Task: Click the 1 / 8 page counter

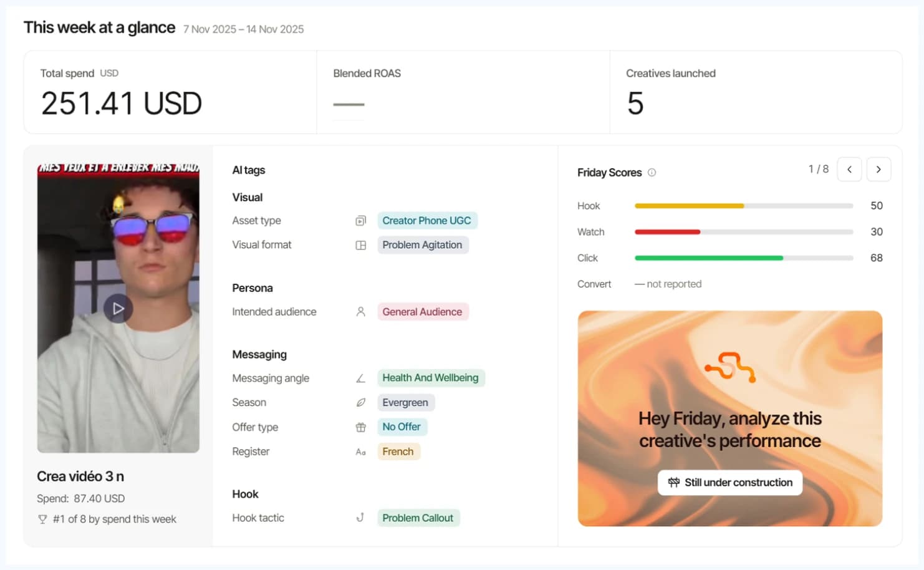Action: tap(819, 169)
